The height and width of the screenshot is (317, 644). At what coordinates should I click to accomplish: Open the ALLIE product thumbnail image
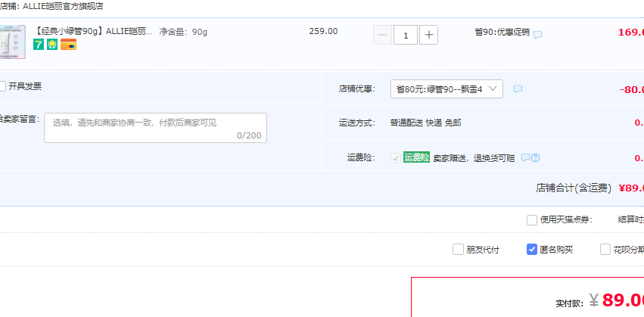pos(13,42)
